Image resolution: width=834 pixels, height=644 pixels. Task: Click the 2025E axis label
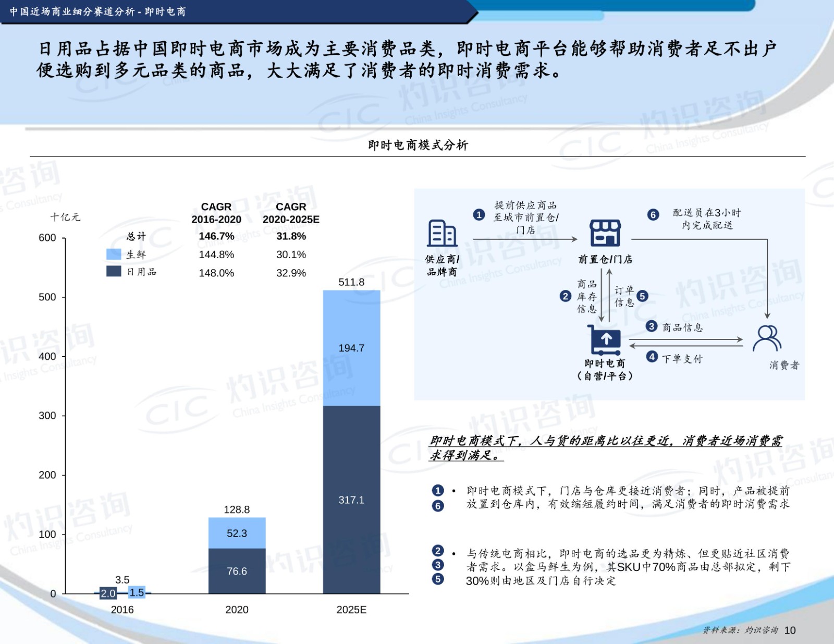pos(351,610)
